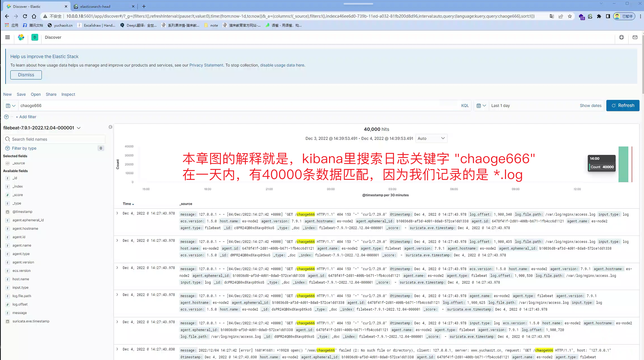Open the hamburger navigation menu
The image size is (644, 360).
tap(7, 37)
